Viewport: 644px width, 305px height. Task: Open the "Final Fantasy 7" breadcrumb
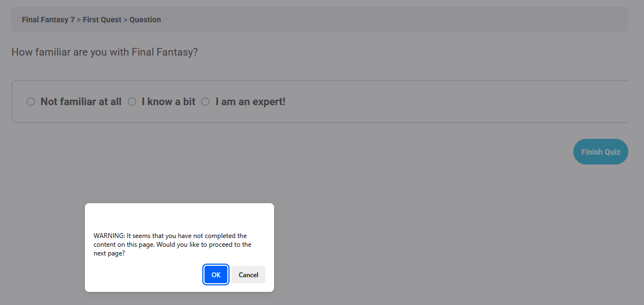pyautogui.click(x=48, y=19)
